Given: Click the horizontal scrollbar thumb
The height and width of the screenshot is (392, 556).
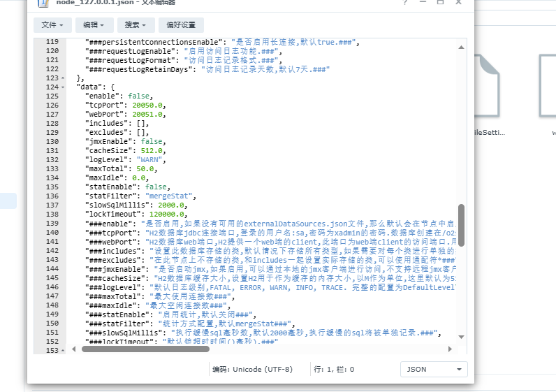Looking at the screenshot, I should (146, 349).
